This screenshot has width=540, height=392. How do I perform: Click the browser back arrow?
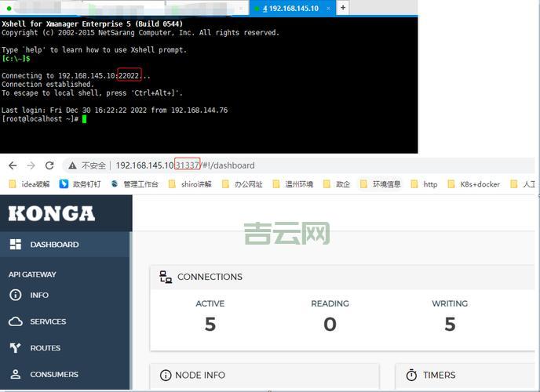coord(13,165)
